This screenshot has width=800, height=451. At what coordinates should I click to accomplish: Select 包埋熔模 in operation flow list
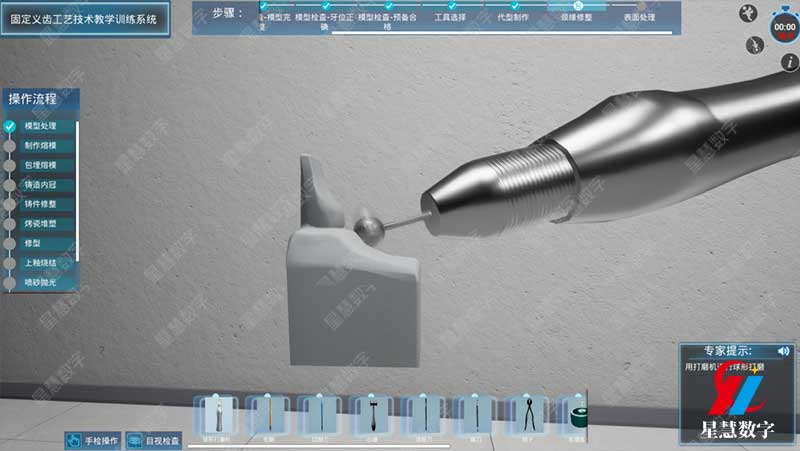point(40,165)
